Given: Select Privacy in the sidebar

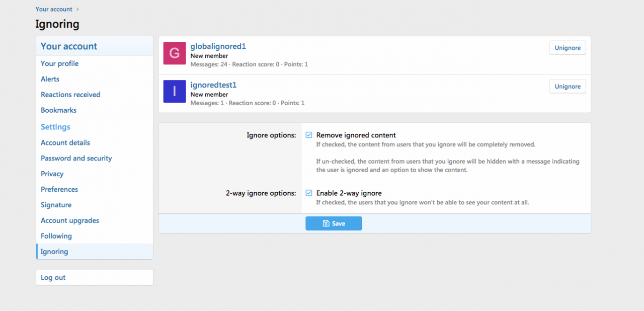Looking at the screenshot, I should [52, 174].
